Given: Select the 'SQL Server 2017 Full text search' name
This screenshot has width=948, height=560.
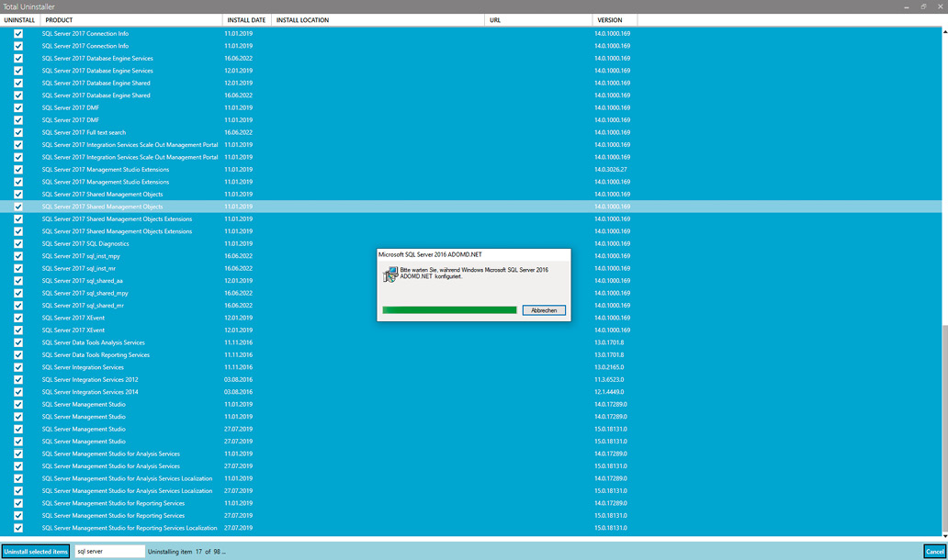Looking at the screenshot, I should (84, 132).
